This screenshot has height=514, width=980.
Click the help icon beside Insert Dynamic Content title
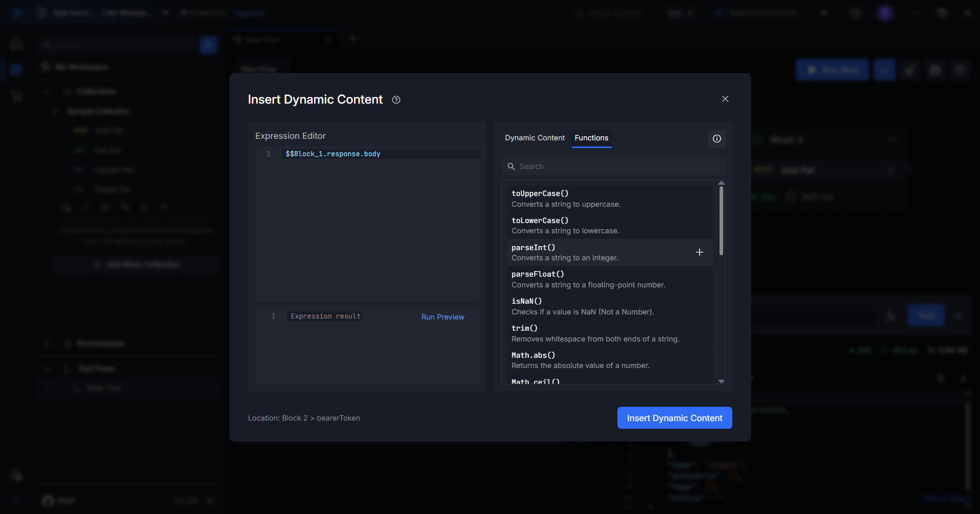click(x=396, y=100)
